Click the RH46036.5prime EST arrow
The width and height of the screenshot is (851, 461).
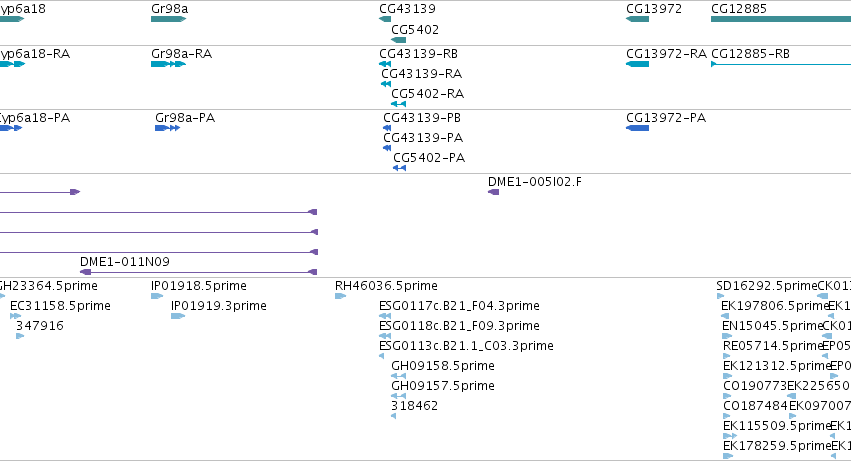click(340, 296)
